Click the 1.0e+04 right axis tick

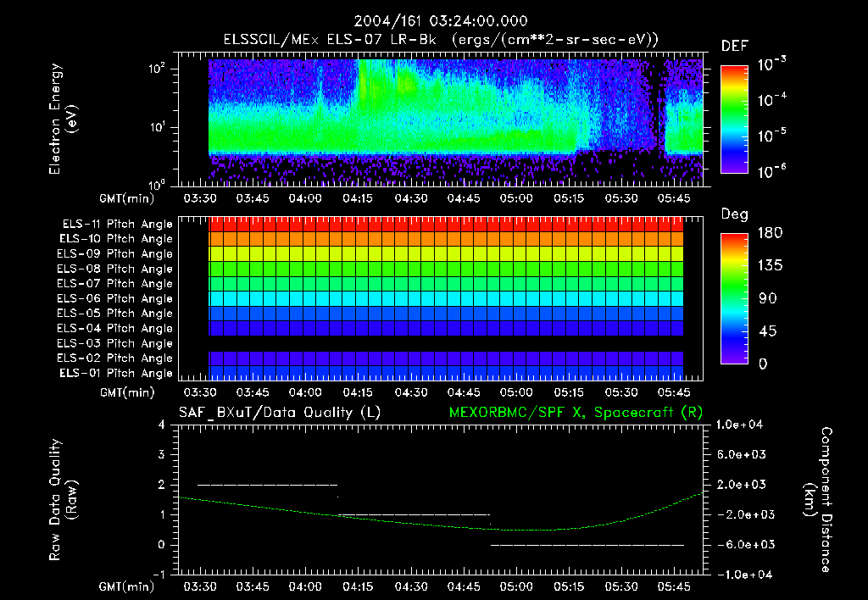pyautogui.click(x=739, y=425)
